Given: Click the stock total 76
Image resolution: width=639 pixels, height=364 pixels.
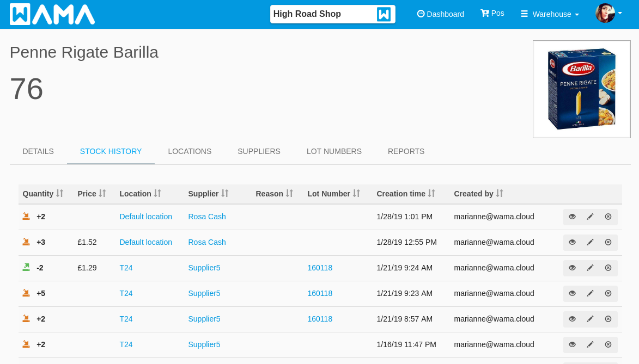Looking at the screenshot, I should 27,89.
